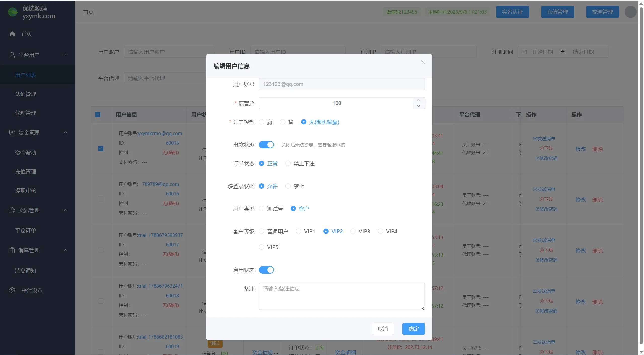Toggle the 启用状态 switch
The image size is (644, 355).
point(266,270)
